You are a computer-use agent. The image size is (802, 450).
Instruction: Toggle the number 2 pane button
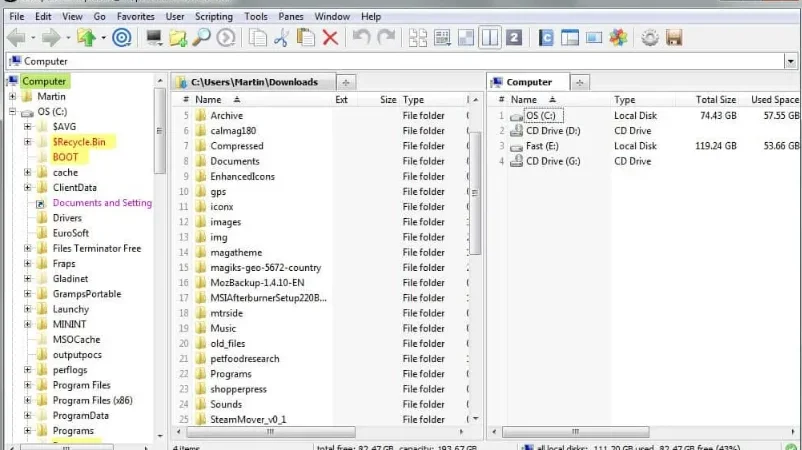514,38
